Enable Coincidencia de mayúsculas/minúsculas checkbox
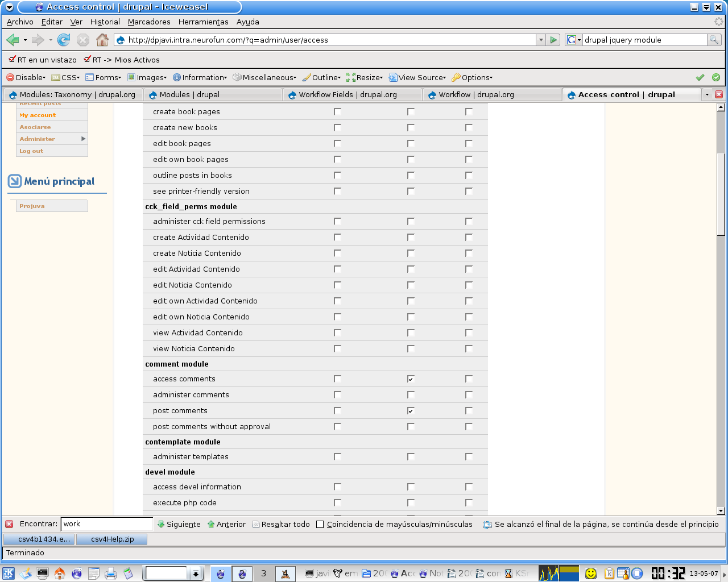This screenshot has height=582, width=728. pos(320,525)
